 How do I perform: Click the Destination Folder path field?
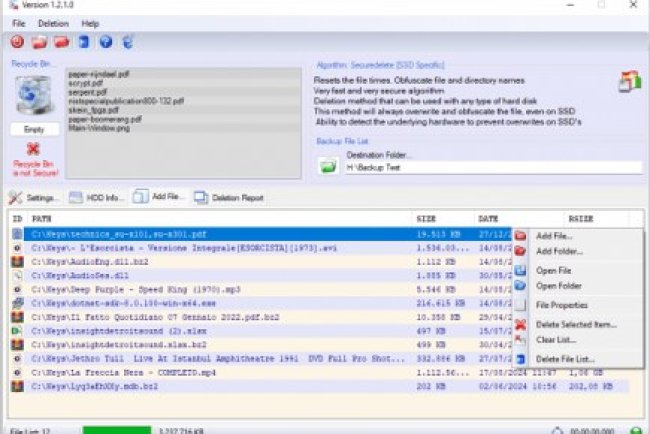point(493,167)
